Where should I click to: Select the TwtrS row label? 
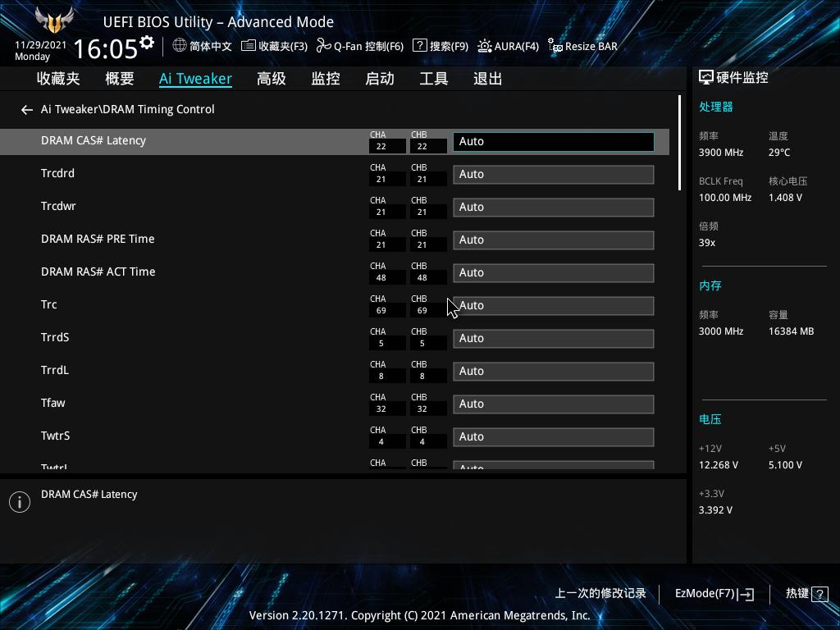click(x=56, y=436)
